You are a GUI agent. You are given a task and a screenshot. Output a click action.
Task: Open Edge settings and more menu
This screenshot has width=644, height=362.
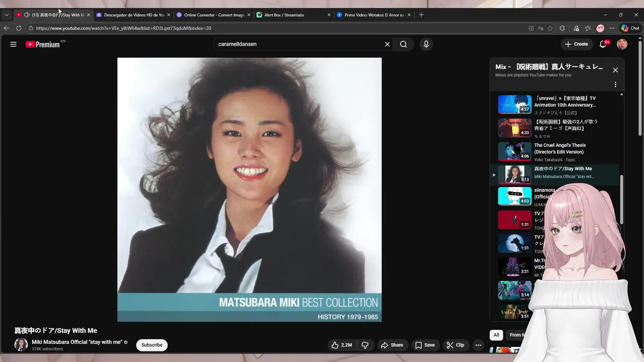click(612, 28)
